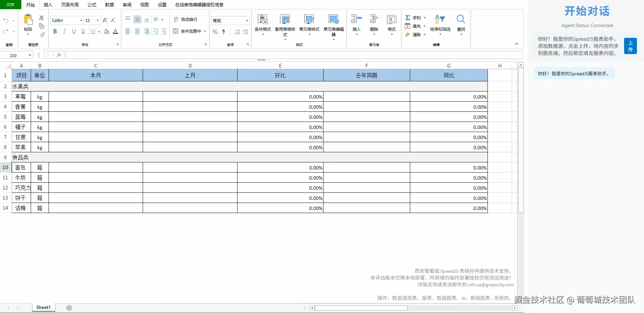Click the AutoSum (求和) sigma icon
Image resolution: width=644 pixels, height=313 pixels.
(x=408, y=18)
